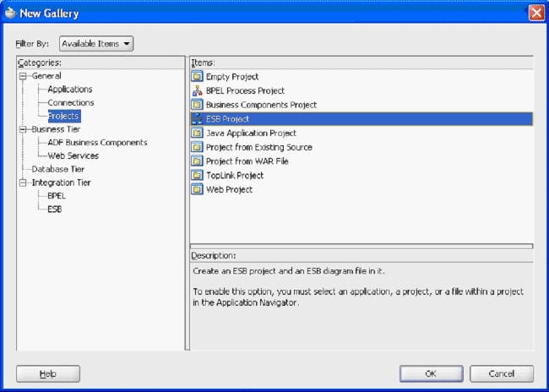Open Help for the gallery

[x=48, y=373]
